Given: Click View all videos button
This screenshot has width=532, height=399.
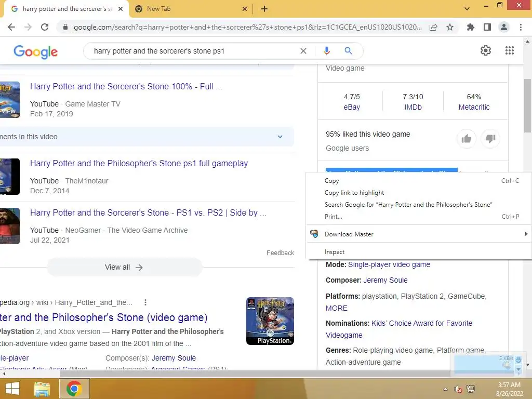Looking at the screenshot, I should 125,268.
